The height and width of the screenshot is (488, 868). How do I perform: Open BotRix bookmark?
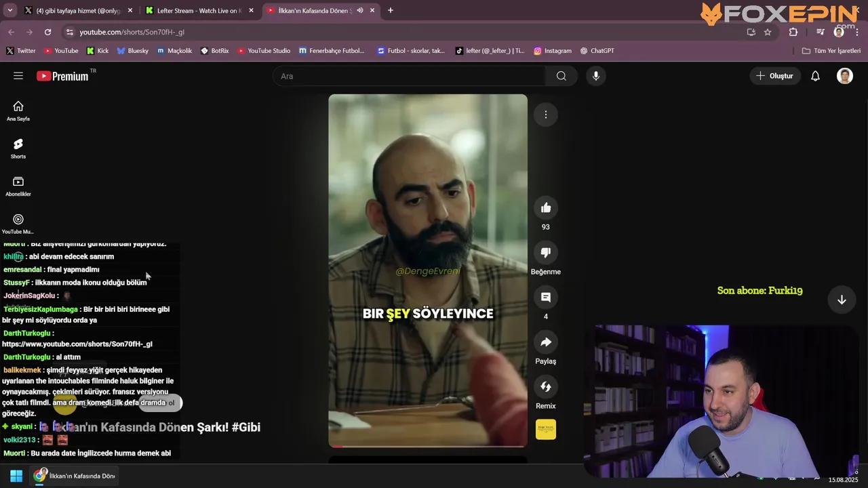click(214, 51)
